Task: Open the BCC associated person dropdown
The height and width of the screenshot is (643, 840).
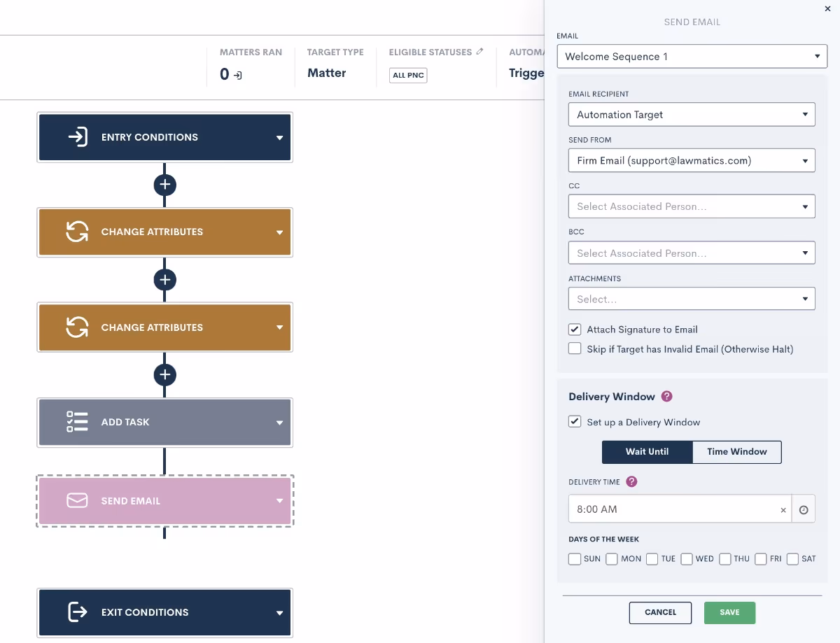Action: coord(692,253)
